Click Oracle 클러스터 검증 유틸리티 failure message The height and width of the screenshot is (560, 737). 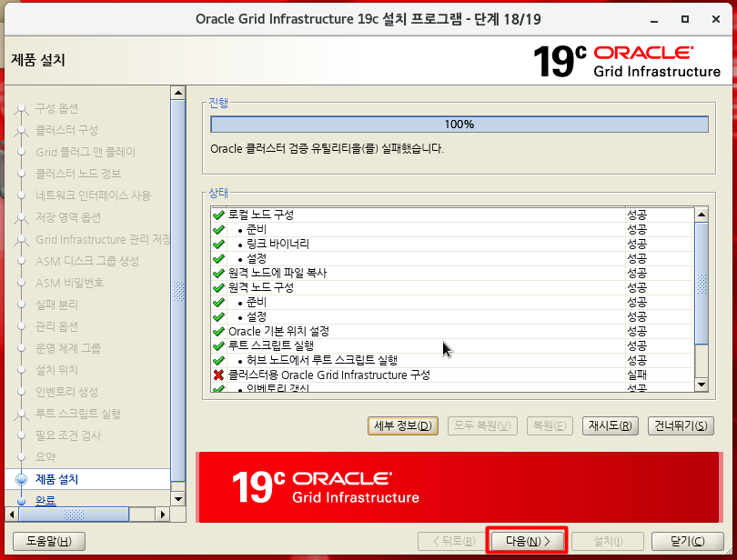(x=328, y=149)
